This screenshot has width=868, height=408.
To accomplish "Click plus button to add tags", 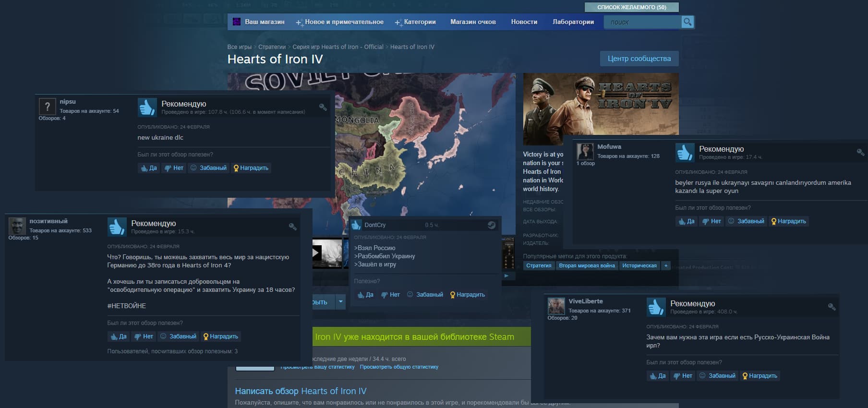I will (666, 265).
